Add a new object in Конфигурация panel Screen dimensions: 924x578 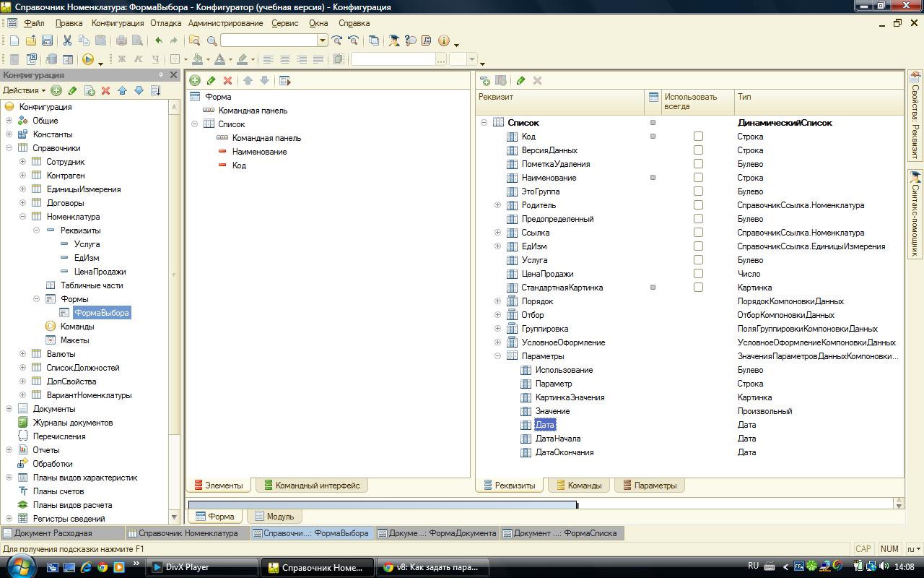click(x=56, y=90)
